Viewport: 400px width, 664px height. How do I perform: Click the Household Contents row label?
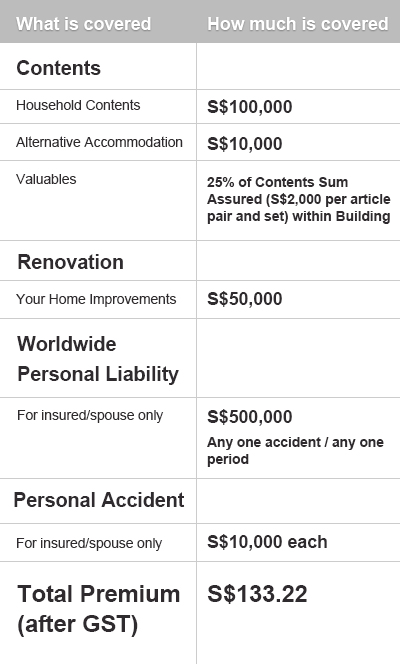point(78,105)
